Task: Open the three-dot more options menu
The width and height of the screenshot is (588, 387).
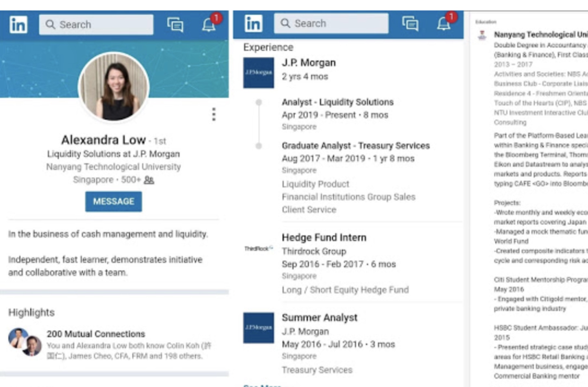Action: [214, 114]
